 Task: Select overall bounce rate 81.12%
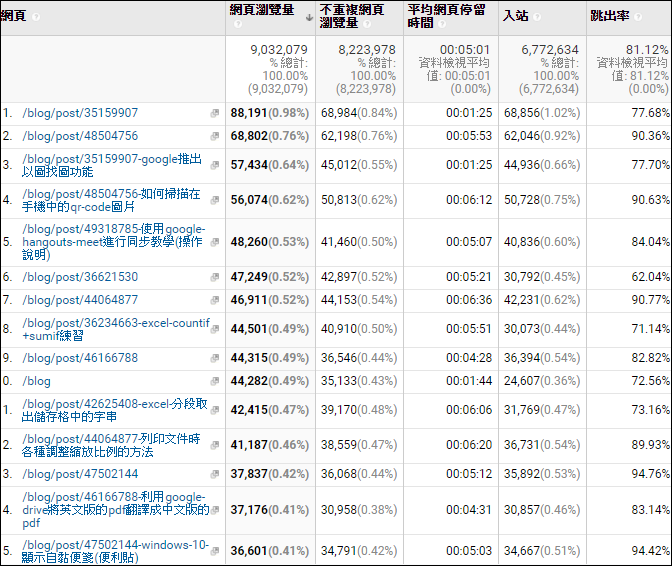647,50
